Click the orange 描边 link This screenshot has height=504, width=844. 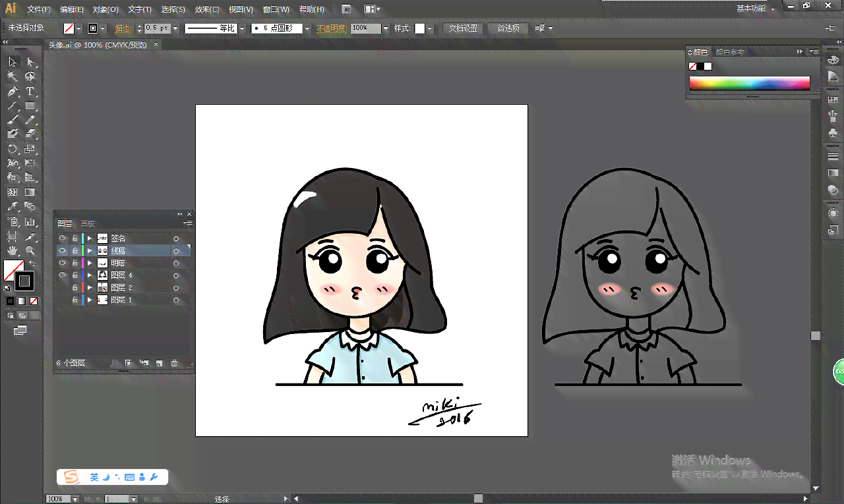point(123,28)
